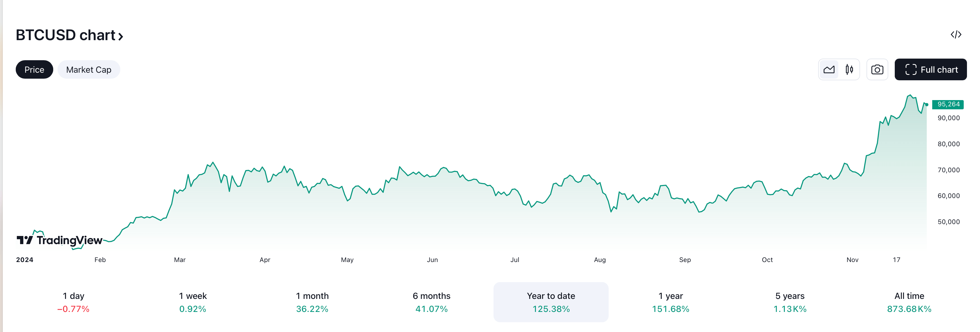Switch to candlestick chart style icon
The width and height of the screenshot is (980, 332).
tap(849, 70)
